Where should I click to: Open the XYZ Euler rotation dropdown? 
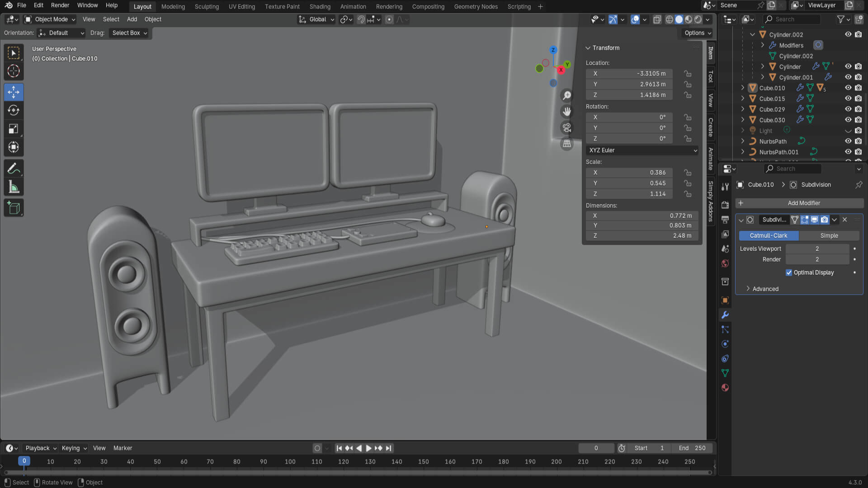pos(642,150)
